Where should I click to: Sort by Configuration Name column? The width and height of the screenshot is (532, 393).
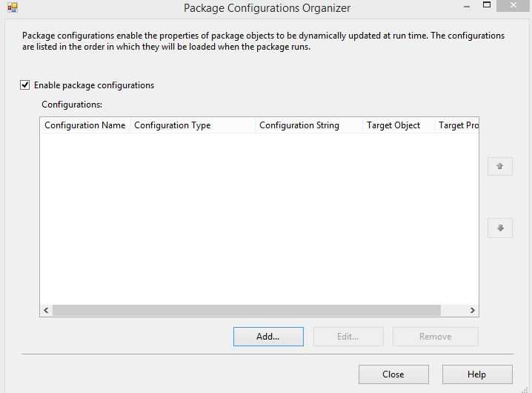click(x=84, y=125)
